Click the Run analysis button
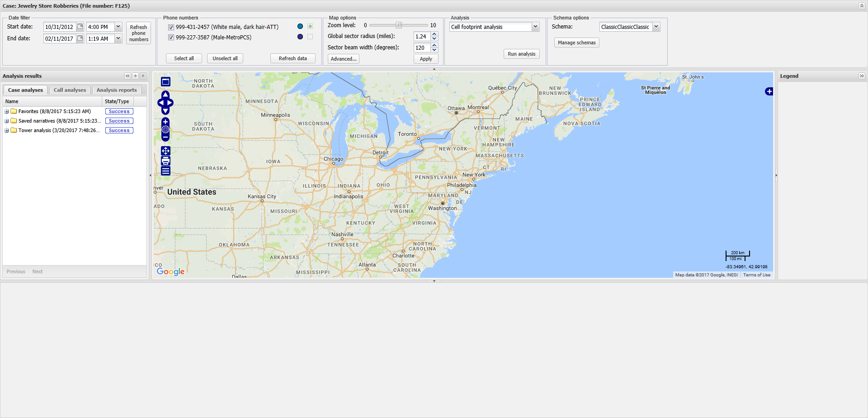 point(521,54)
